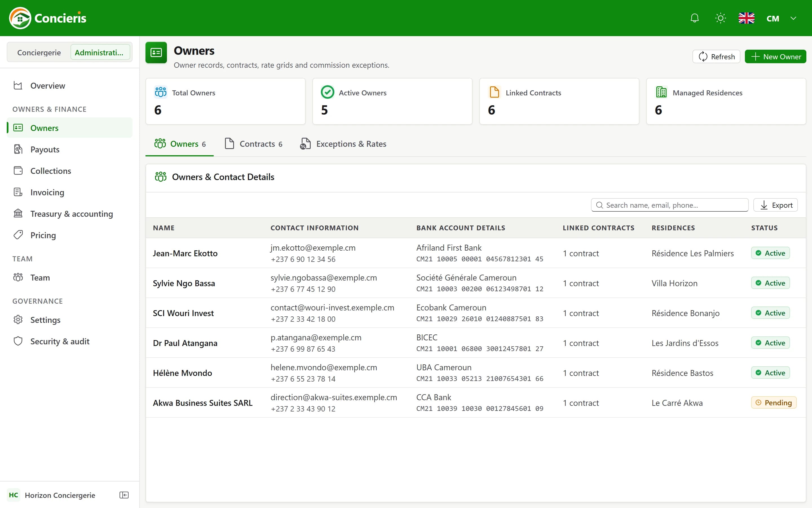This screenshot has width=812, height=508.
Task: Click the Linked Contracts document icon
Action: [494, 92]
